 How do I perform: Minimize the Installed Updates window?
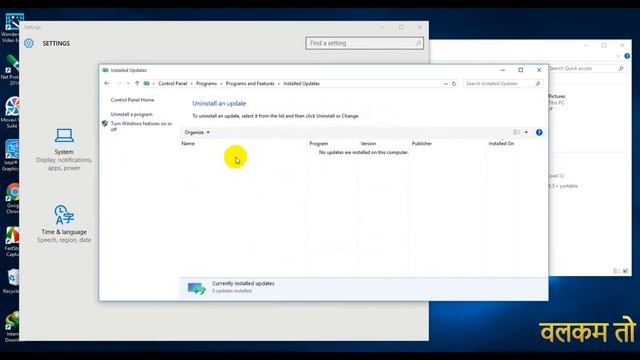503,70
